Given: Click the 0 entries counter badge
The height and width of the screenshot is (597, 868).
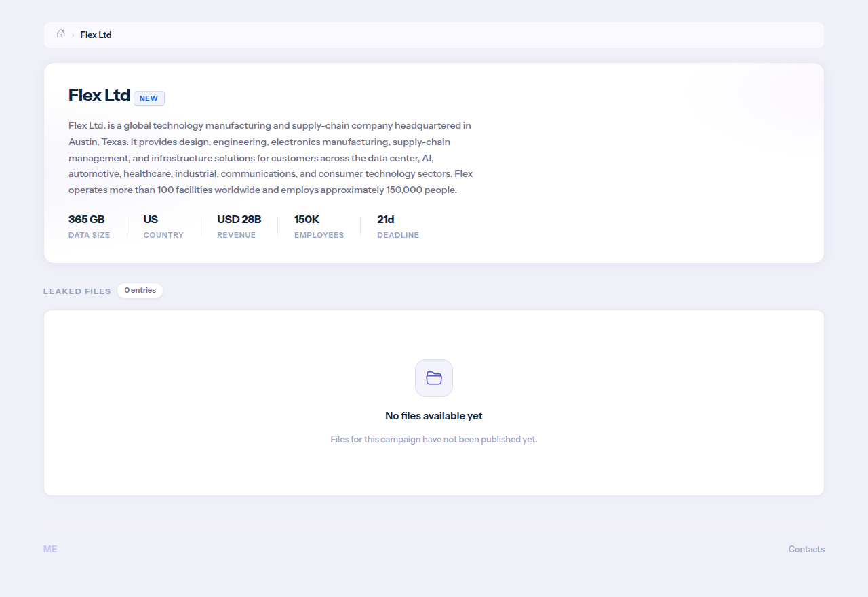Looking at the screenshot, I should [140, 291].
